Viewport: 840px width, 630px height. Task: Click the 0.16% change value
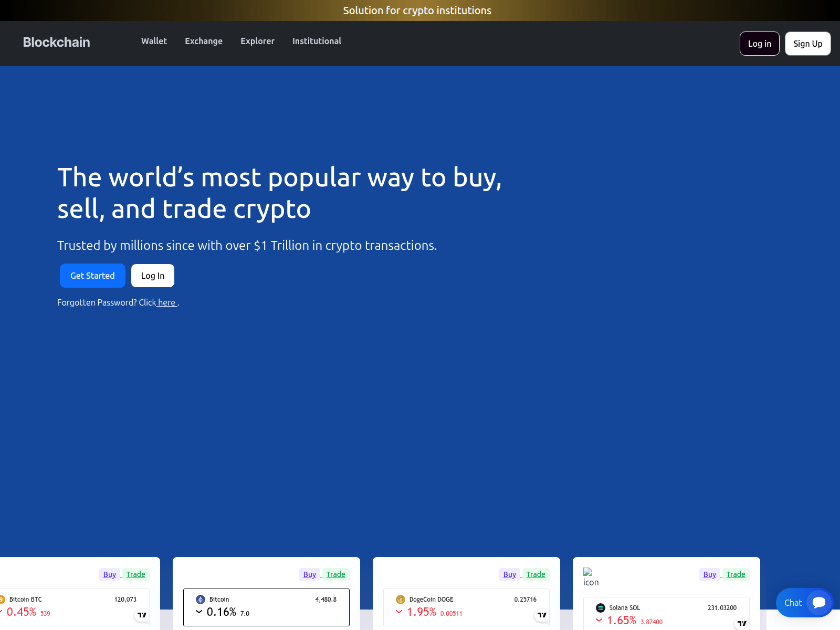pos(222,612)
